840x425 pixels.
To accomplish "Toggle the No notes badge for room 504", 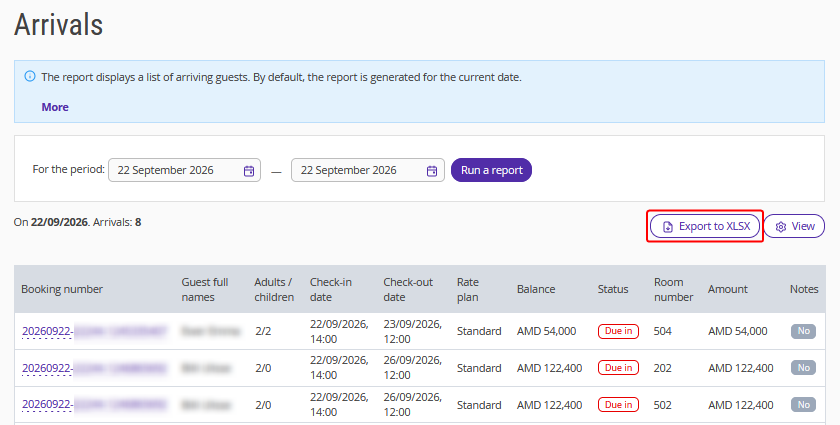I will click(x=804, y=331).
